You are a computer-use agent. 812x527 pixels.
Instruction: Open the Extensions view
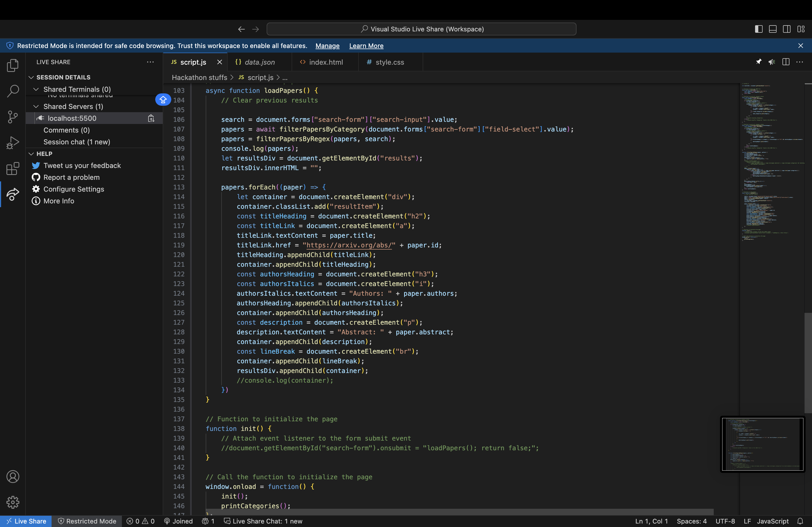pos(13,169)
